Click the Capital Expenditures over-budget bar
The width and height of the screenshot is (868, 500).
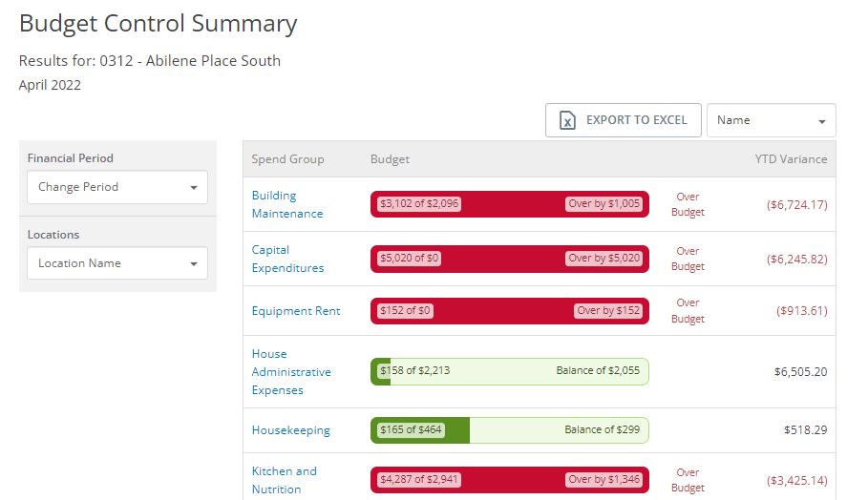(509, 259)
